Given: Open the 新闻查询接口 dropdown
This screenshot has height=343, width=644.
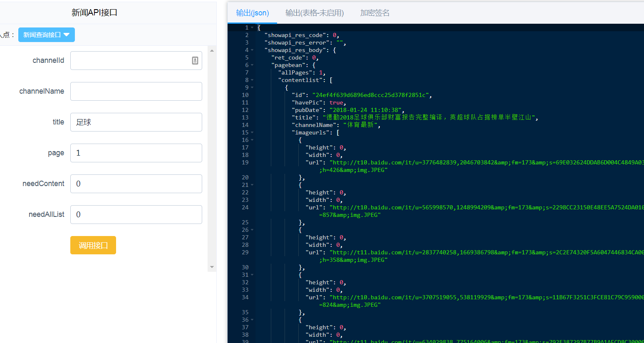Looking at the screenshot, I should coord(47,35).
